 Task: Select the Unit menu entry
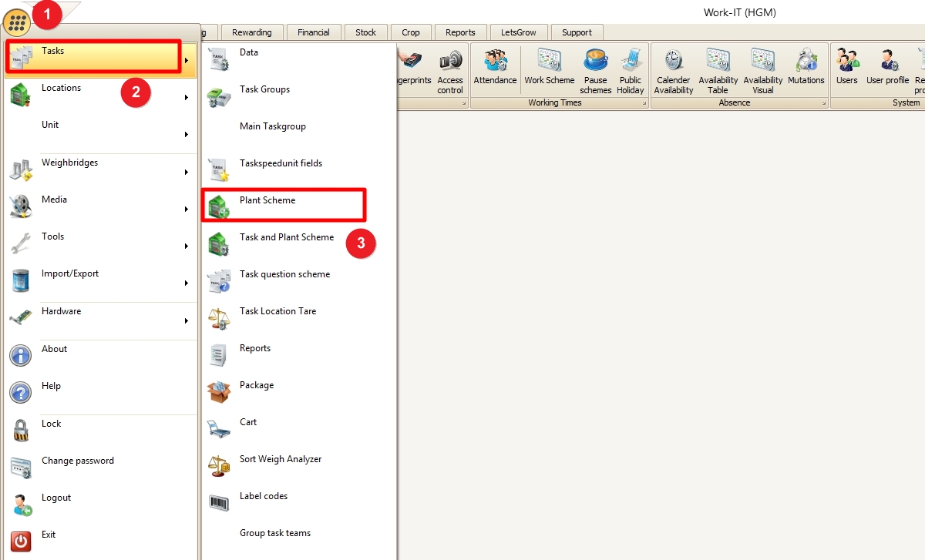click(100, 132)
